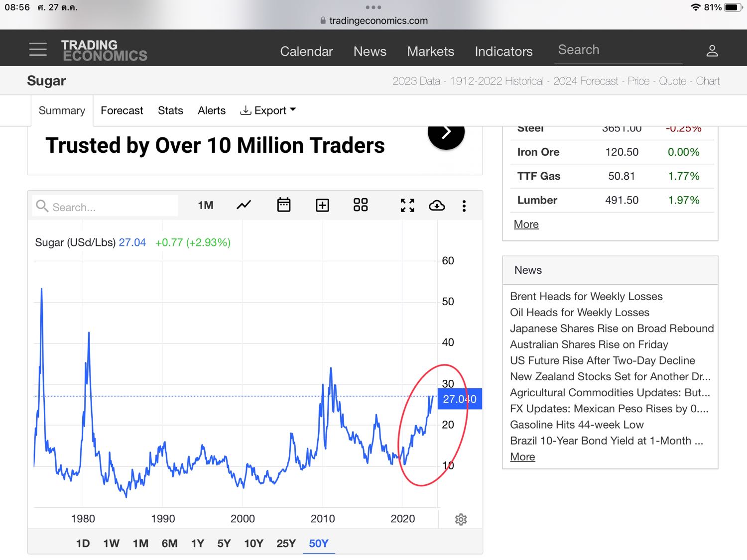Open the chart grid layout icon
This screenshot has height=560, width=747.
pos(361,205)
